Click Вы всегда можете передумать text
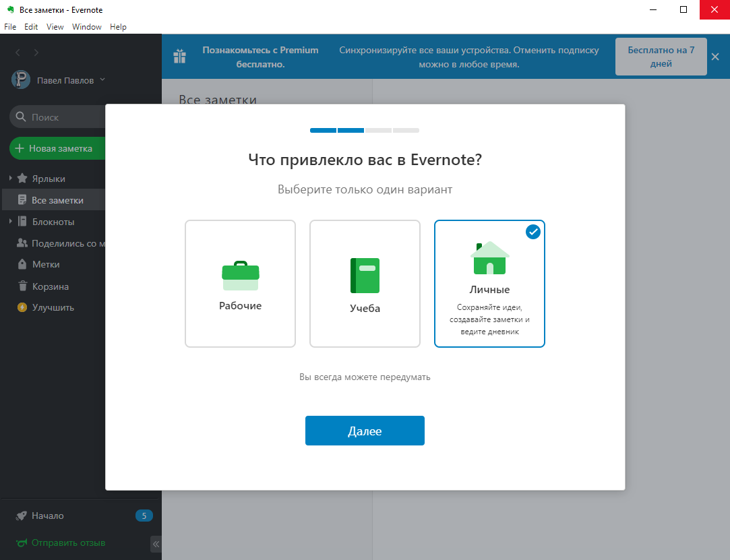Viewport: 730px width, 560px height. [x=365, y=377]
